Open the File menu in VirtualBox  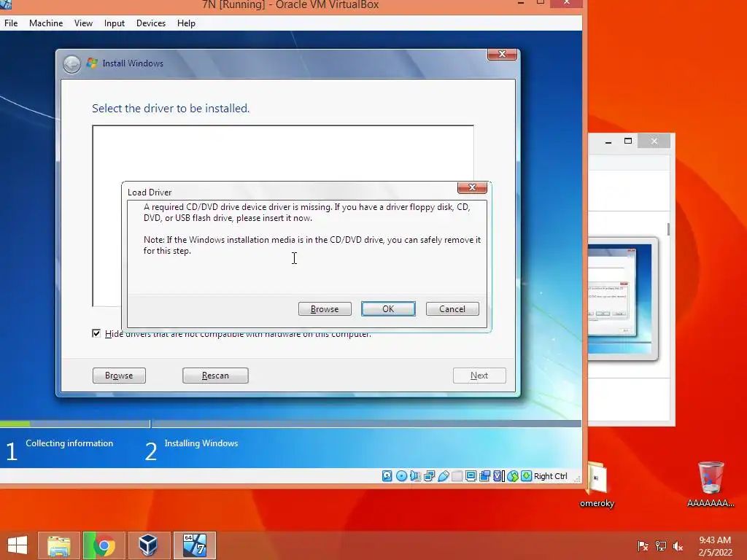click(11, 23)
